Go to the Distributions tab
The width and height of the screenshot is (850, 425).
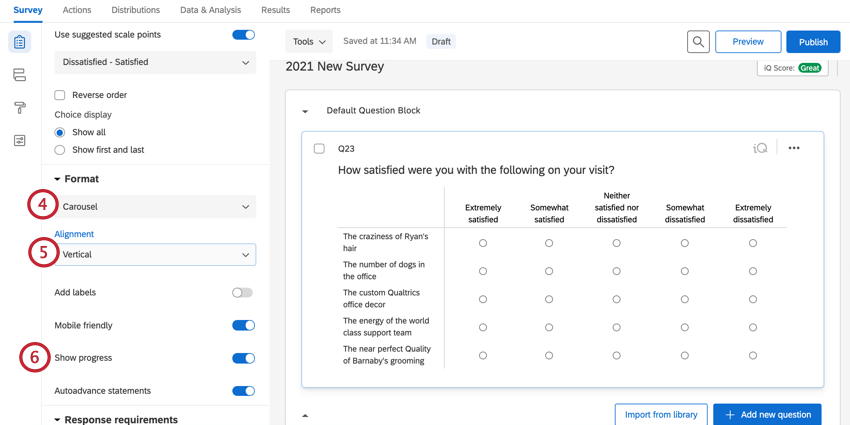pos(135,10)
